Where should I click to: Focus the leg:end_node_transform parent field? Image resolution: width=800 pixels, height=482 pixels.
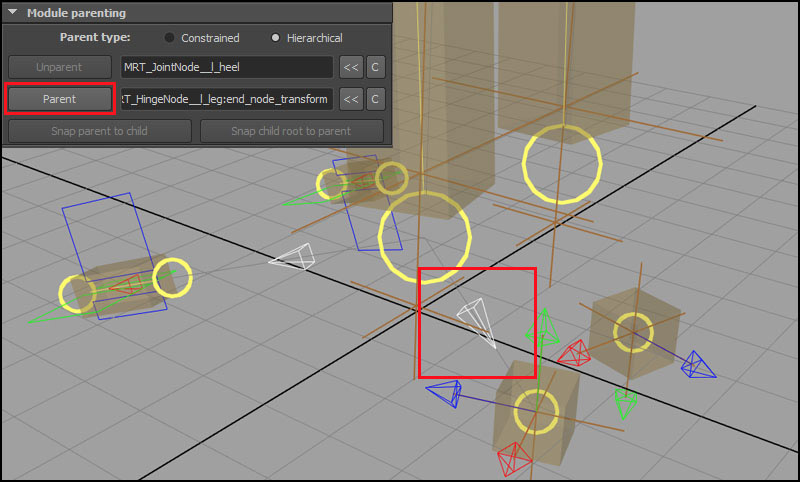(x=227, y=99)
